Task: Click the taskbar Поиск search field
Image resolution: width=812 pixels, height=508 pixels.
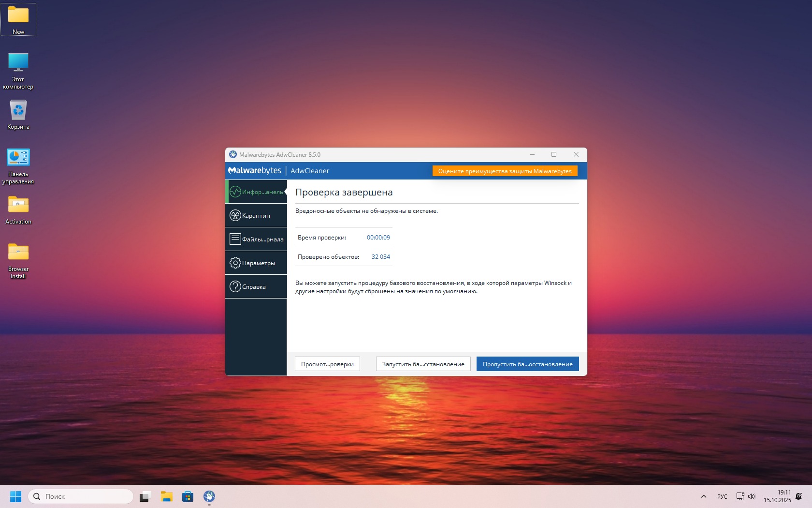Action: click(x=81, y=496)
